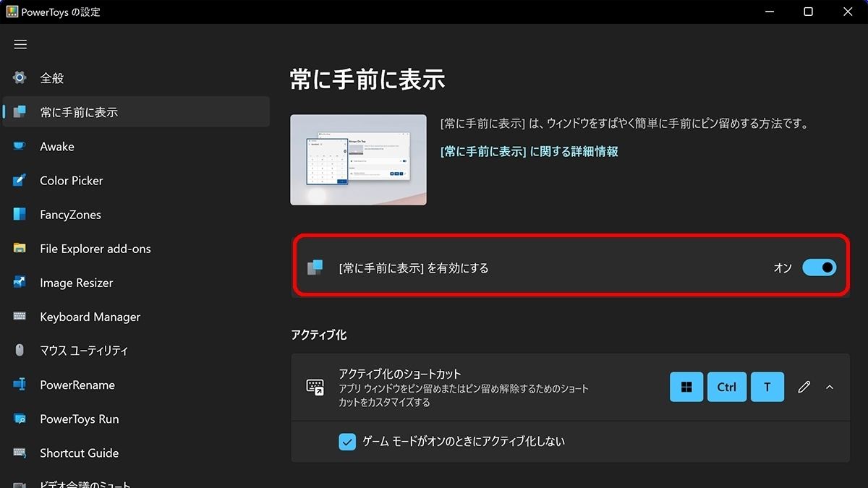The height and width of the screenshot is (488, 868).
Task: Open File Explorer add-ons settings
Action: point(136,249)
